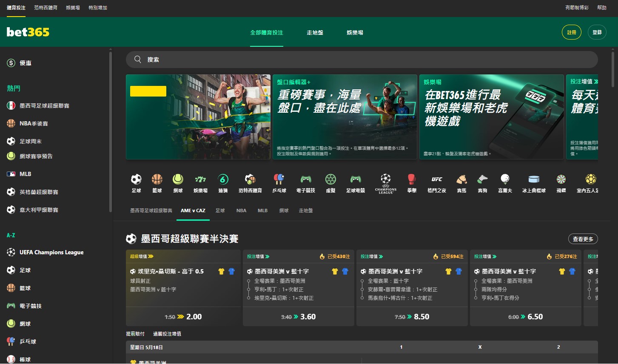Open the 電子競技 esports controller icon in sports row
The width and height of the screenshot is (618, 364).
(306, 183)
